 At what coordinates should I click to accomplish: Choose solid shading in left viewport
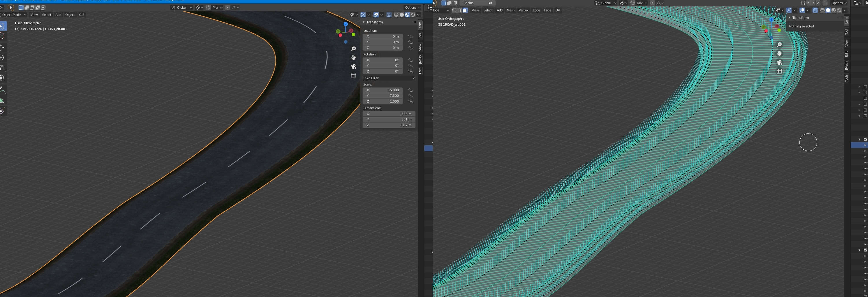[x=402, y=15]
